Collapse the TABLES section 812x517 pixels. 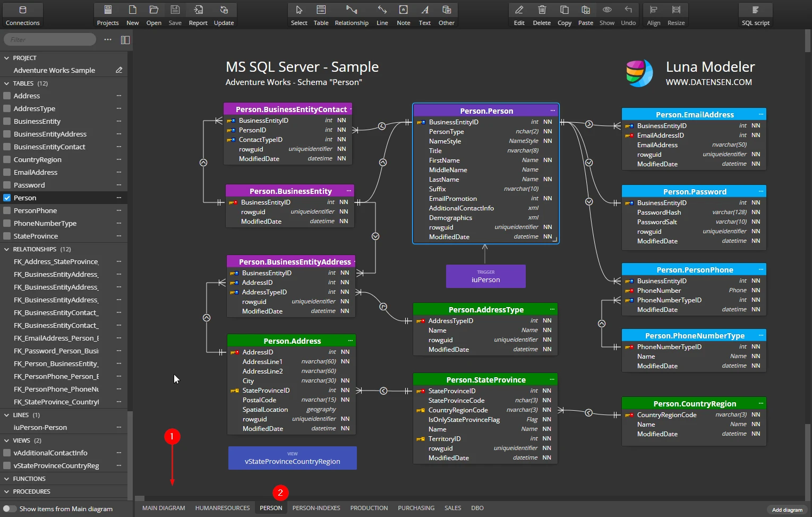click(7, 83)
